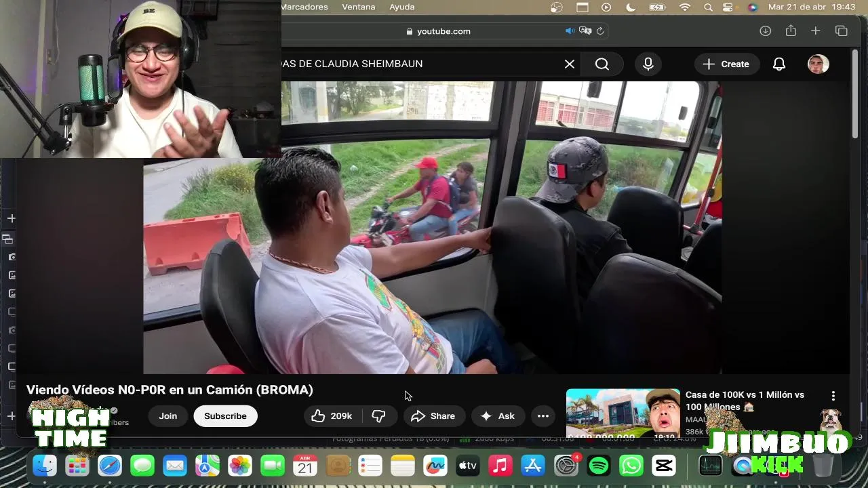Viewport: 868px width, 488px height.
Task: Open a new Safari tab
Action: click(816, 31)
